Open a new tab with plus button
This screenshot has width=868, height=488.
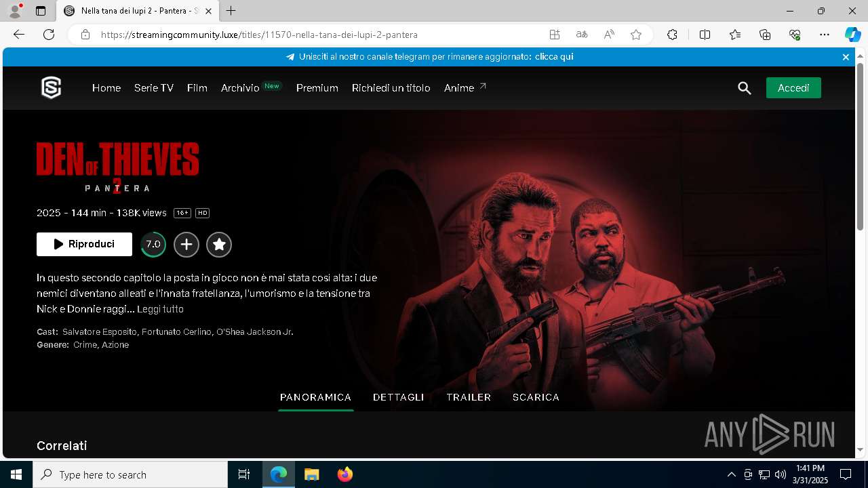point(231,11)
